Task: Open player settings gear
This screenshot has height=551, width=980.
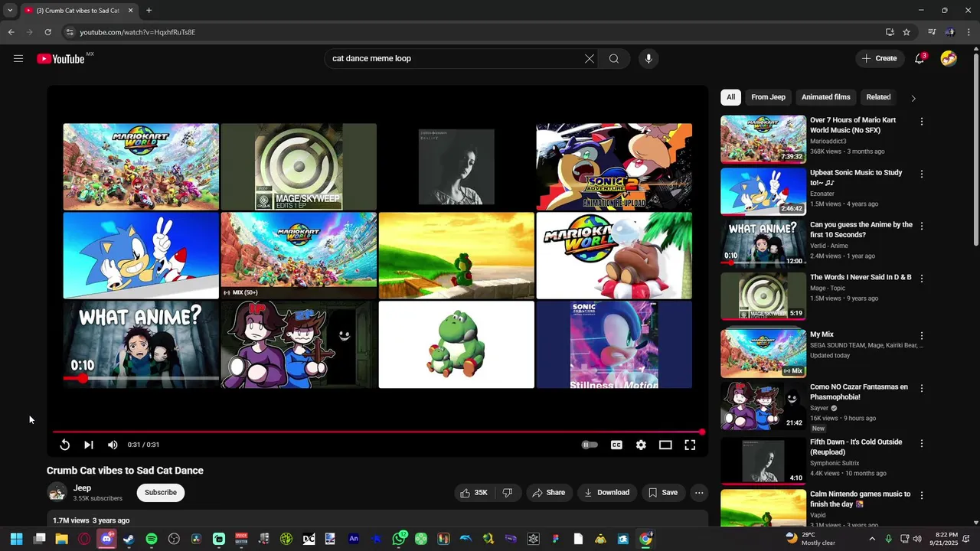Action: click(x=641, y=445)
